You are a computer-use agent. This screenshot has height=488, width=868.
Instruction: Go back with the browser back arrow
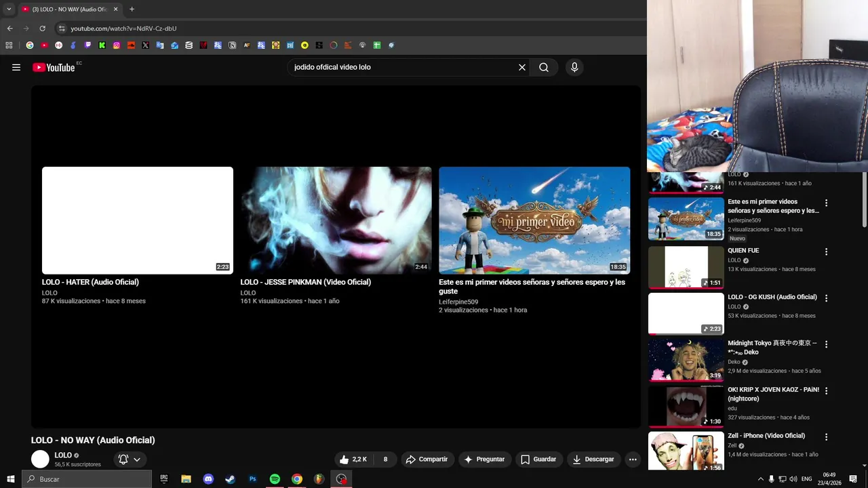tap(9, 28)
